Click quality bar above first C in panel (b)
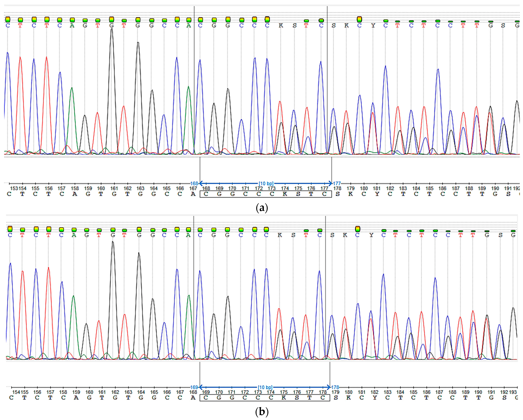Viewport: 523px width, 420px height. pos(10,229)
